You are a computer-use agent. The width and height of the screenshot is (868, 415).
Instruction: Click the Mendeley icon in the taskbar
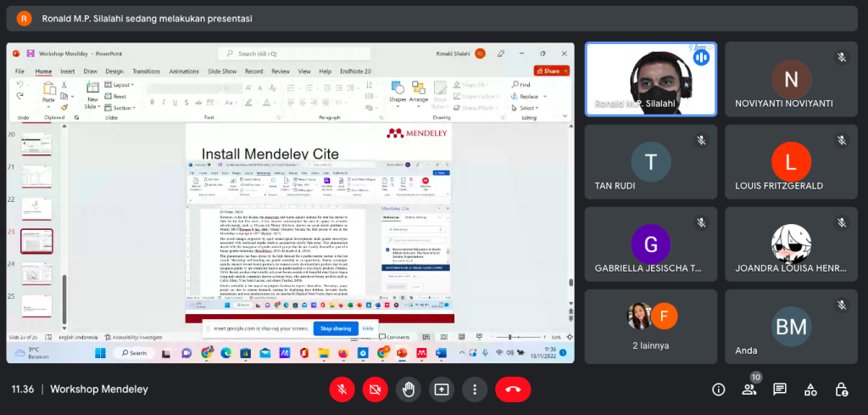[421, 352]
